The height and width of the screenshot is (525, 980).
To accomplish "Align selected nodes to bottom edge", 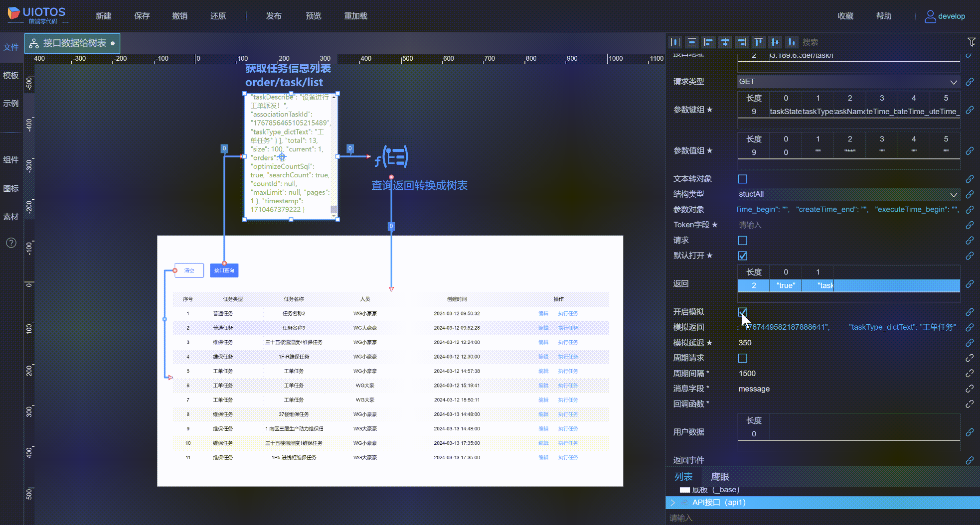I will (792, 42).
